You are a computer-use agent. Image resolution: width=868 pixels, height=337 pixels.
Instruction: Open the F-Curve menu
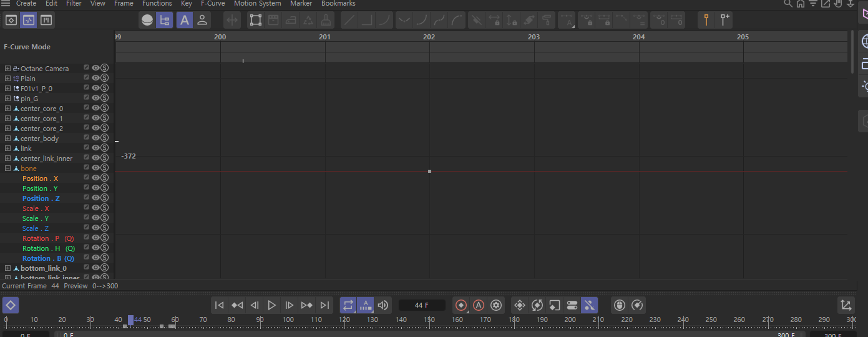[213, 4]
